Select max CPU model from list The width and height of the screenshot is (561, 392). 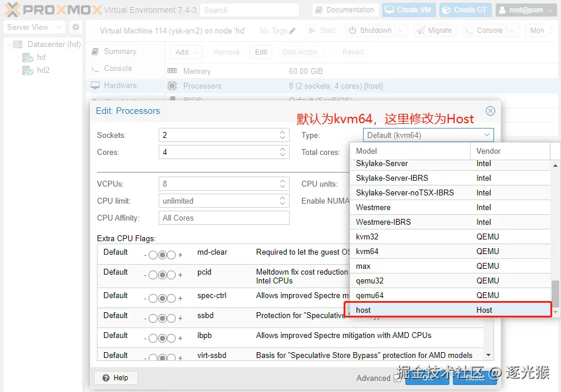pos(450,266)
